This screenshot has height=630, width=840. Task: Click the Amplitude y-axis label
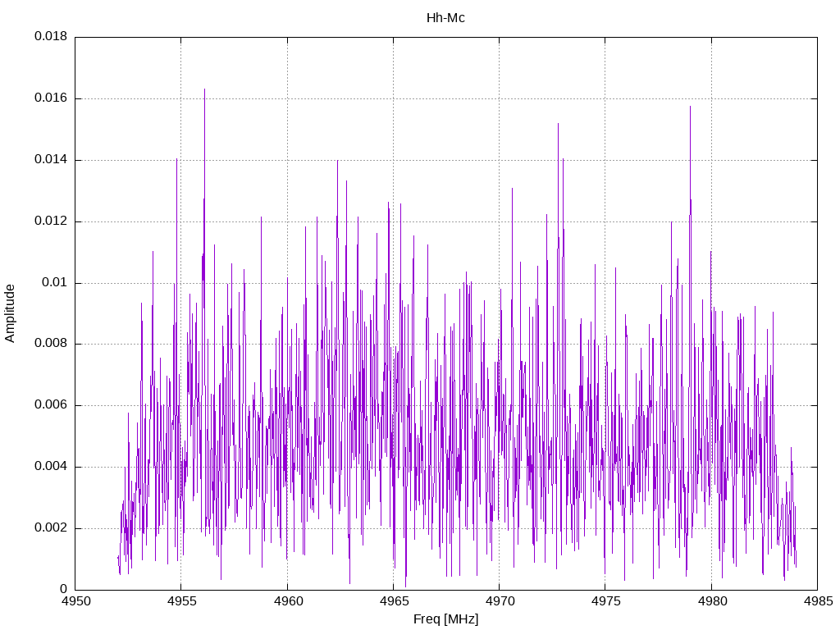tap(10, 313)
